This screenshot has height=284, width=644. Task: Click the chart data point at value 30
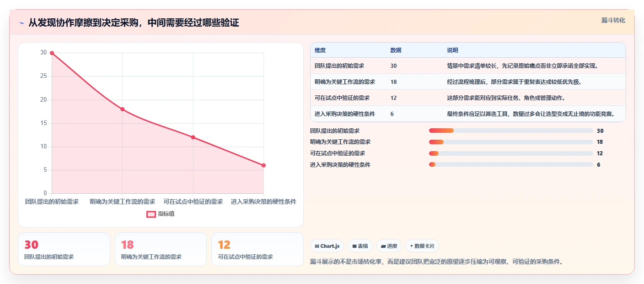click(52, 53)
